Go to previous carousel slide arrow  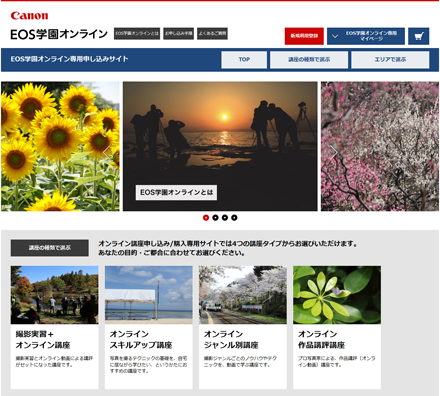106,152
